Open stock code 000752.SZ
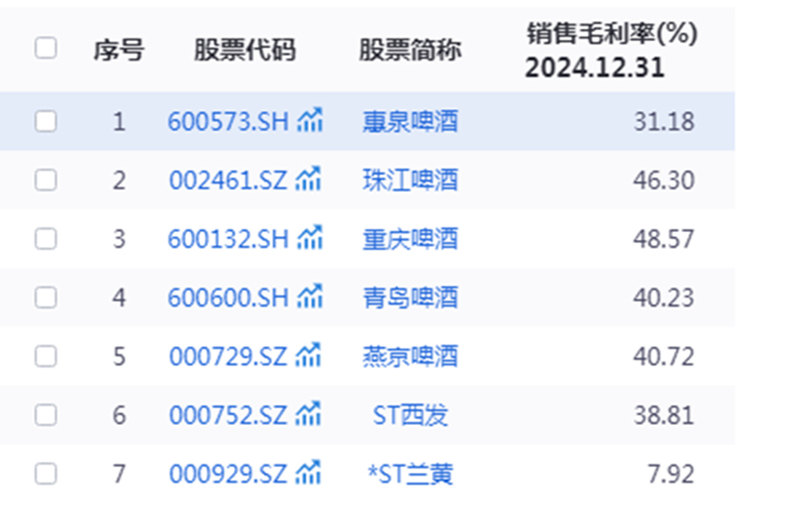Image resolution: width=812 pixels, height=514 pixels. tap(228, 415)
